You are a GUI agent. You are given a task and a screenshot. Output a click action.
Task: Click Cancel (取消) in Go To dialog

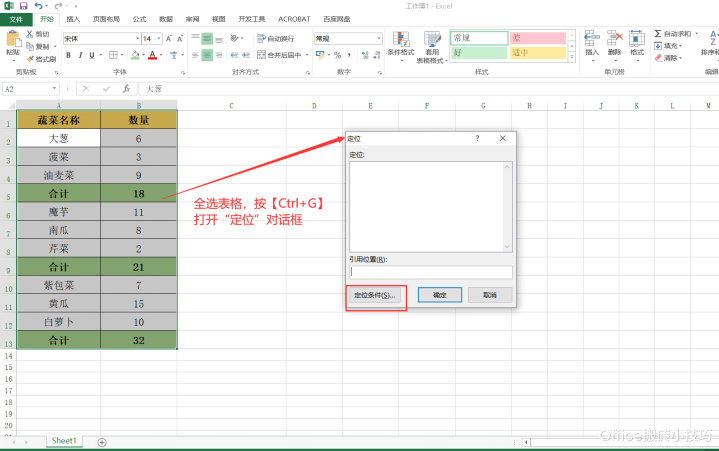click(490, 295)
